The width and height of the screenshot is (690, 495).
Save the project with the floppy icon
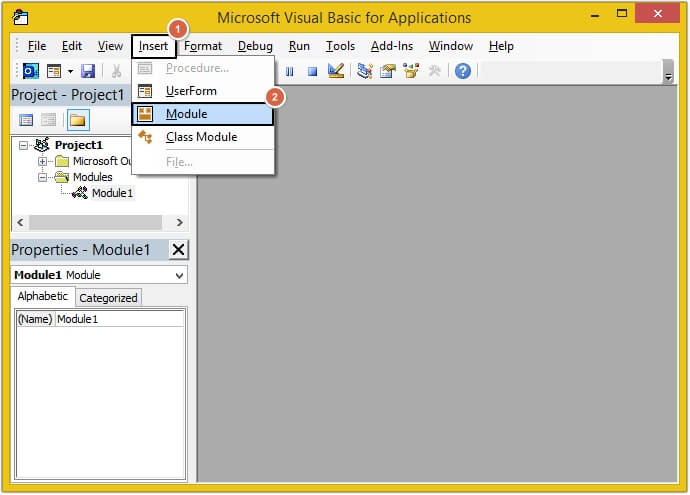(88, 71)
